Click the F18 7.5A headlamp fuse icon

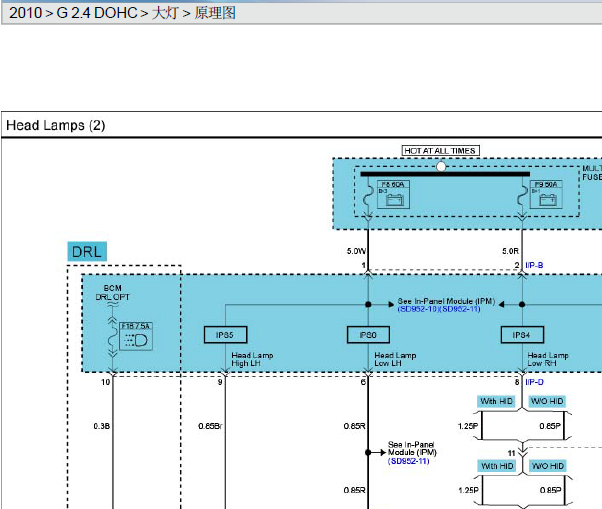tap(136, 336)
